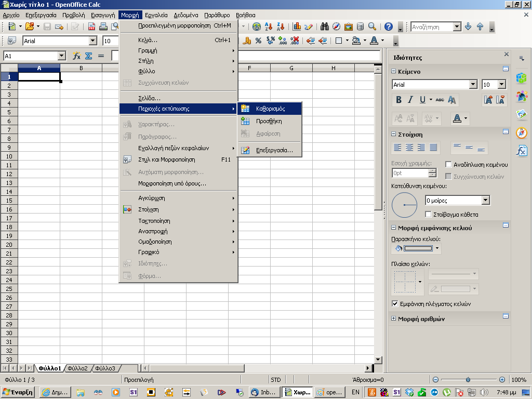Open the 0 μοίρες orientation dropdown
The height and width of the screenshot is (399, 532).
486,201
